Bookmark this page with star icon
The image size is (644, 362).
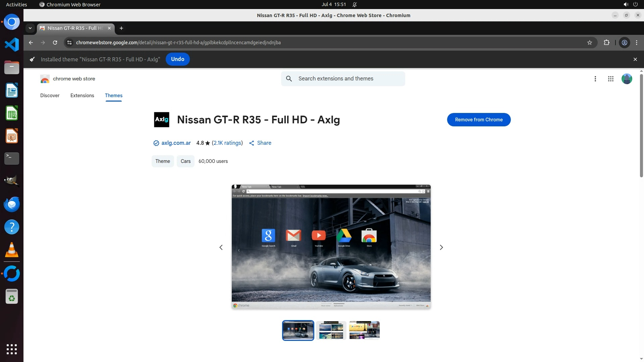point(590,43)
